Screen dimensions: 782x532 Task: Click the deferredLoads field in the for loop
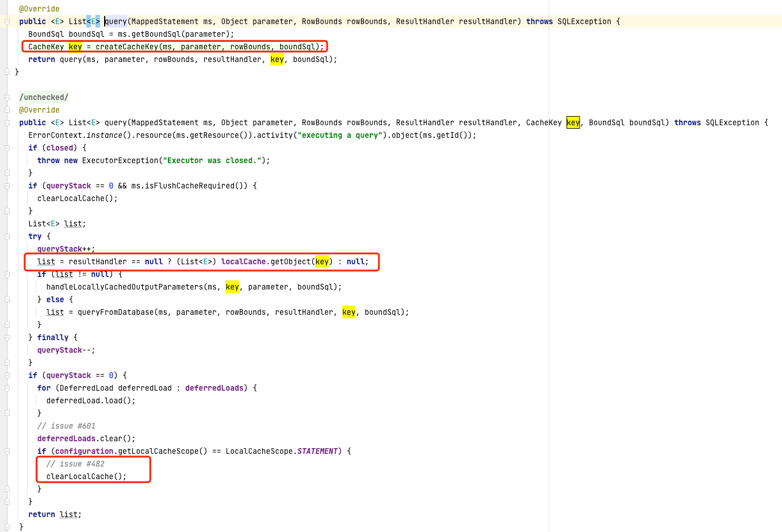(x=214, y=388)
